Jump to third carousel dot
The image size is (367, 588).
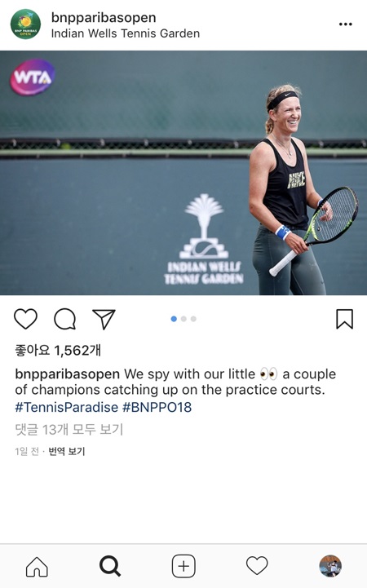(x=193, y=319)
